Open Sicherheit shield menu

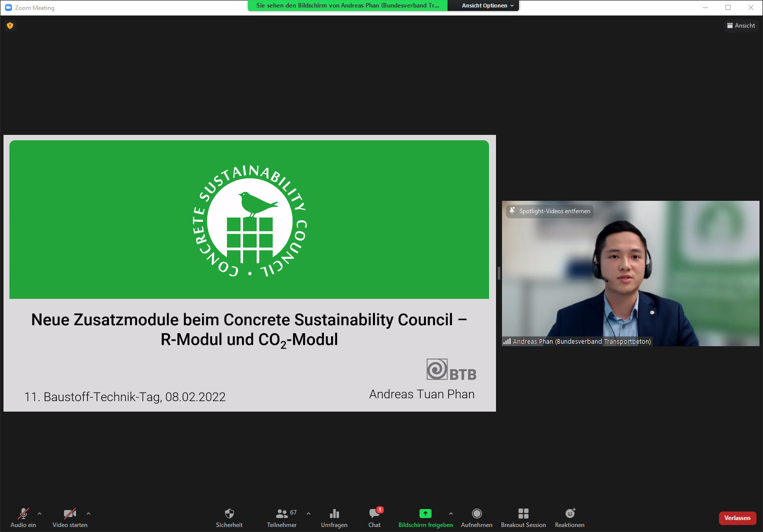click(229, 518)
